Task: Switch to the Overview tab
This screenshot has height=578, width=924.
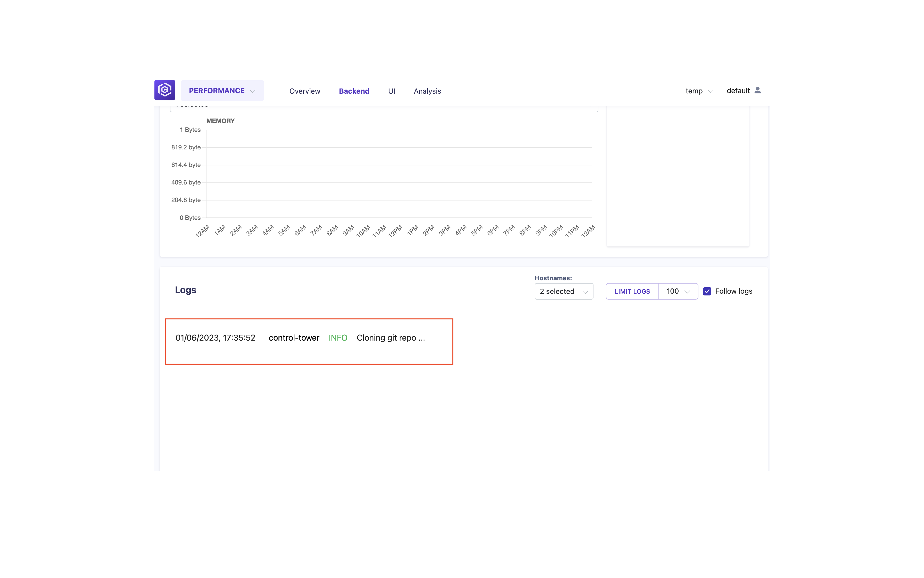Action: 304,91
